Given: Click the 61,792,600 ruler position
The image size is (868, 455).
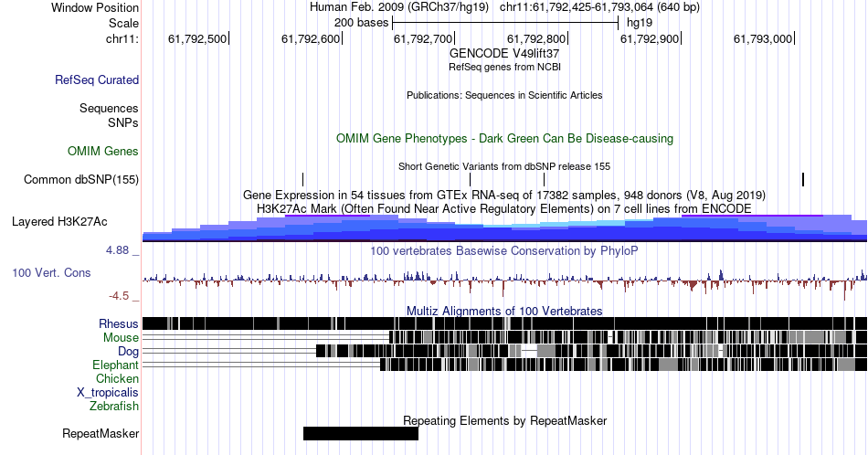Looking at the screenshot, I should point(311,38).
